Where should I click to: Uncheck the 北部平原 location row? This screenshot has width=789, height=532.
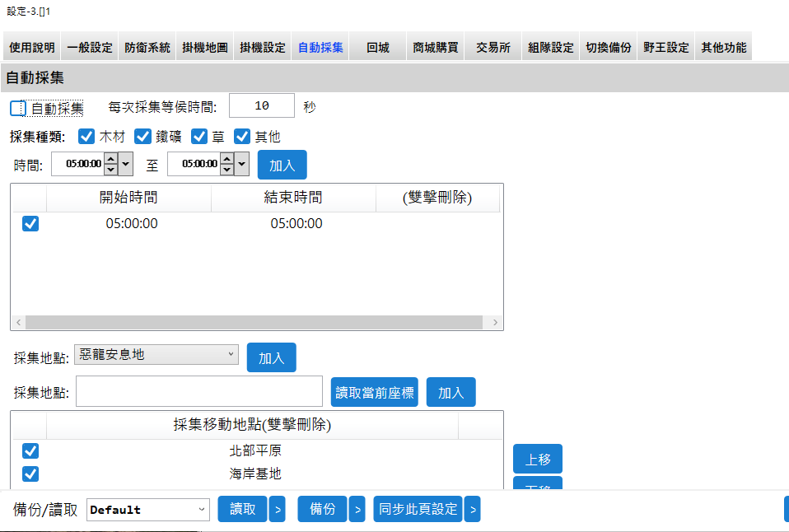click(30, 451)
